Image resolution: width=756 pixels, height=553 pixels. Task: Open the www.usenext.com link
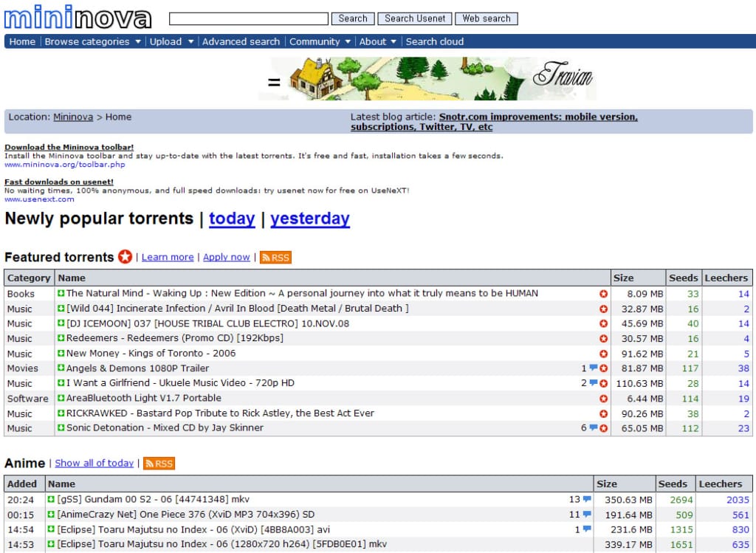(40, 199)
